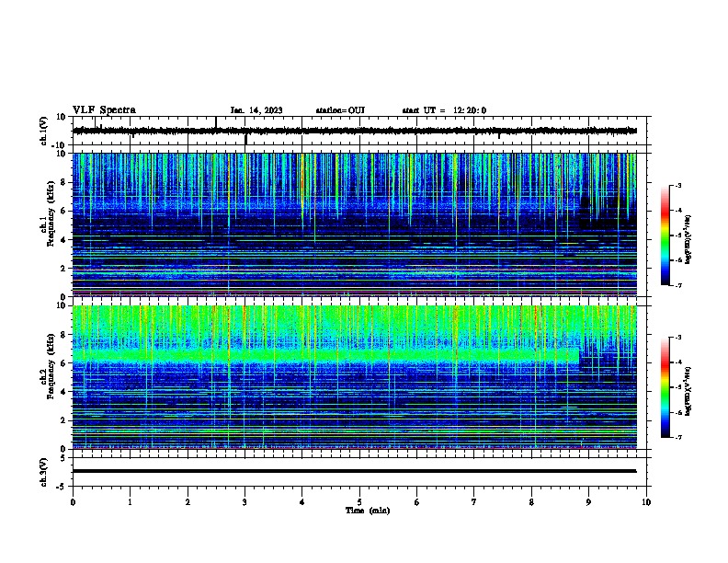Click the "Time (min)" x-axis label

368,511
